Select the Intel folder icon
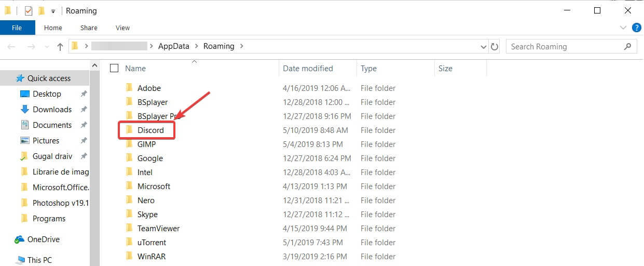The height and width of the screenshot is (266, 644). [129, 172]
